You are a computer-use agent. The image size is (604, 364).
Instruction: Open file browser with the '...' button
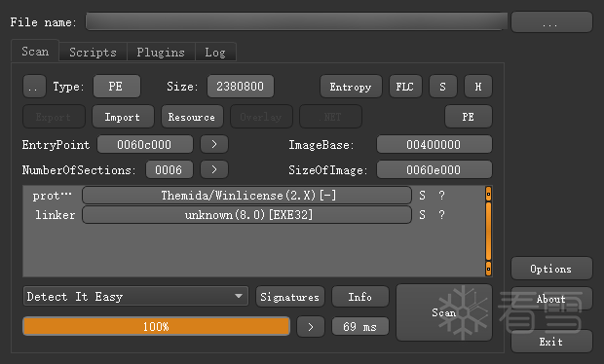click(x=551, y=22)
